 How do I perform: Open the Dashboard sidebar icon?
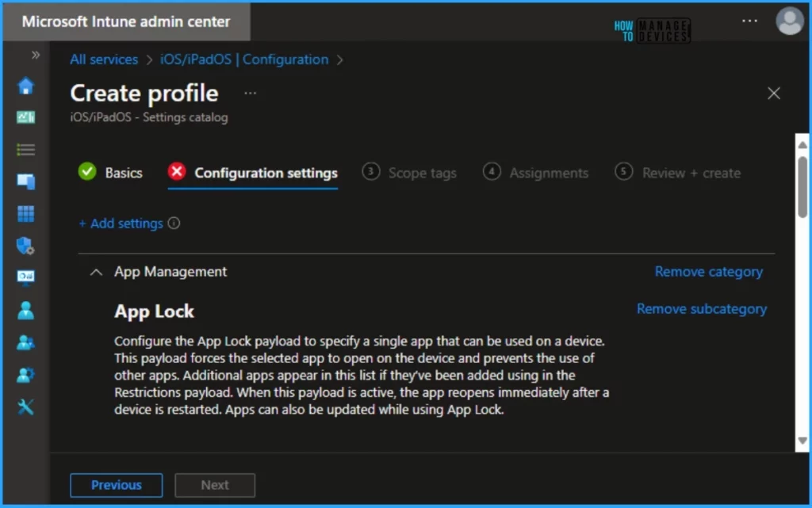pyautogui.click(x=25, y=117)
